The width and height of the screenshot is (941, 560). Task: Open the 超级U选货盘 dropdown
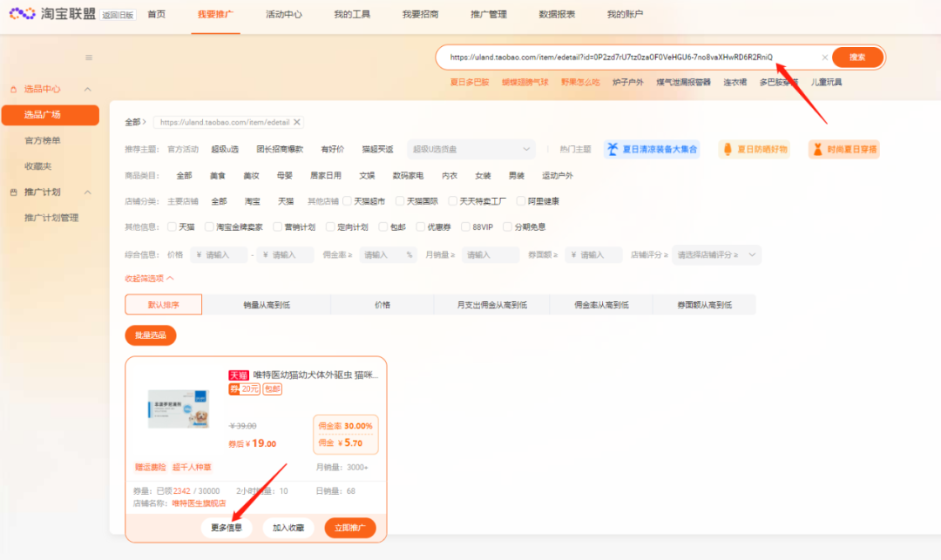click(471, 149)
